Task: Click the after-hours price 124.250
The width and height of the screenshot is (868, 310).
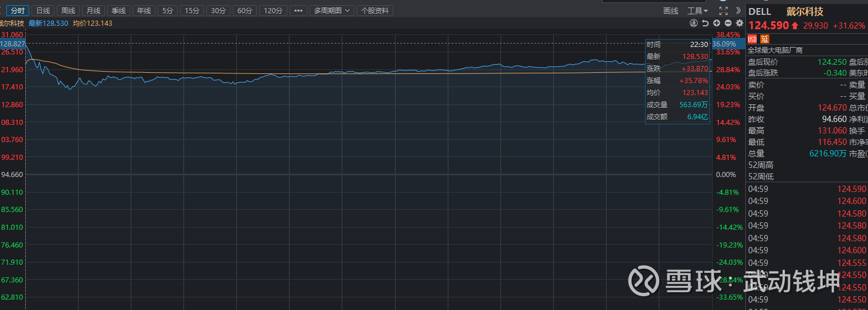Action: pos(832,62)
